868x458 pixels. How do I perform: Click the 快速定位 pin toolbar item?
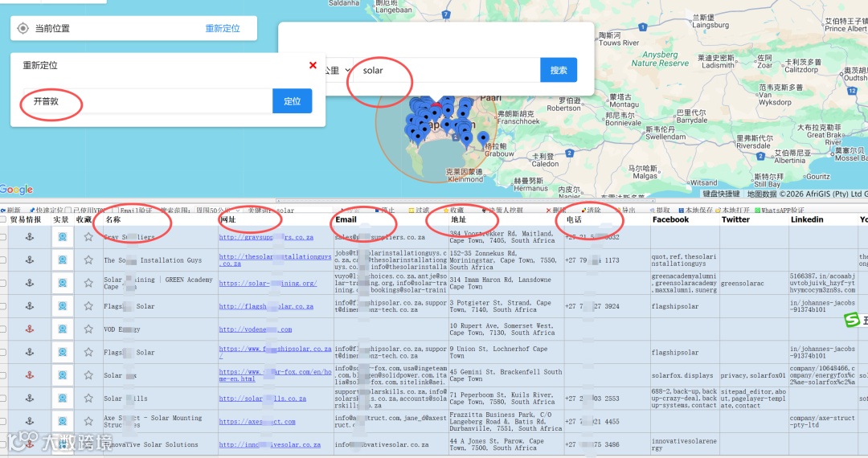point(47,211)
